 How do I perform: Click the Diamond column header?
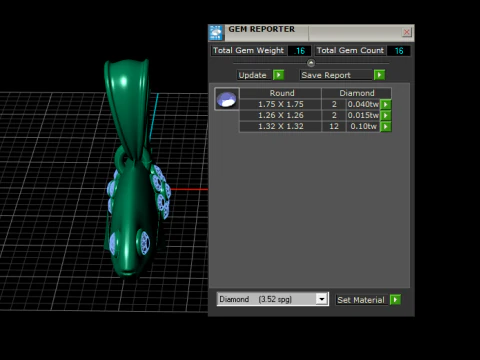pyautogui.click(x=357, y=93)
